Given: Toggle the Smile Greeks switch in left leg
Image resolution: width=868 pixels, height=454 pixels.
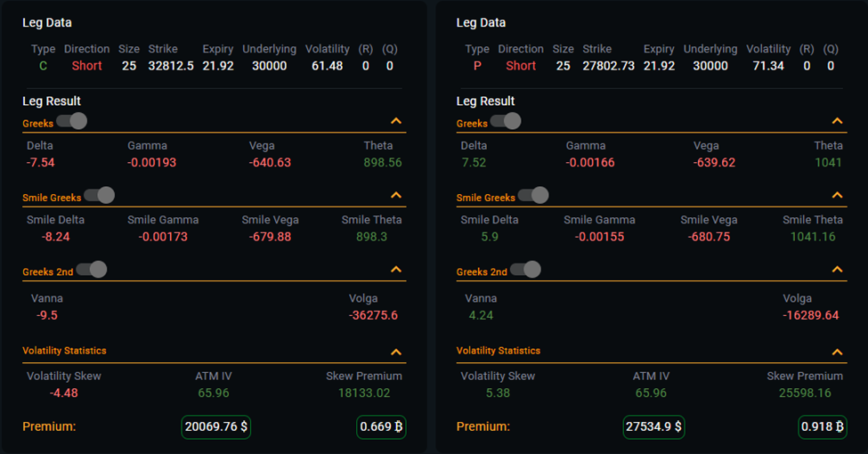Looking at the screenshot, I should tap(99, 195).
